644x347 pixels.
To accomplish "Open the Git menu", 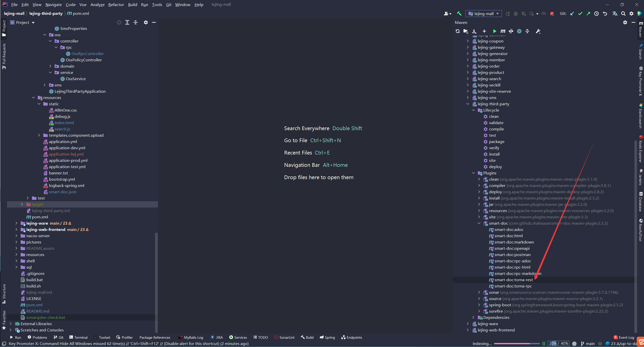I will [x=169, y=5].
